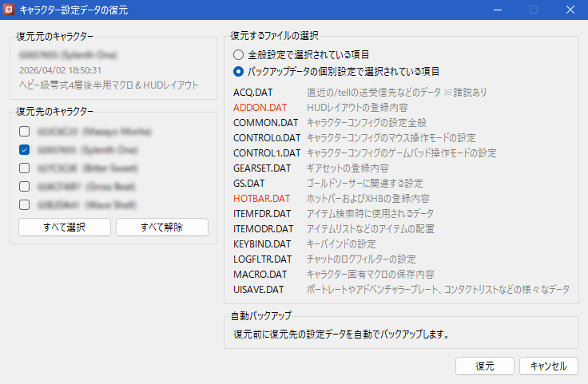Click the red ADDON.DAT file entry

260,107
